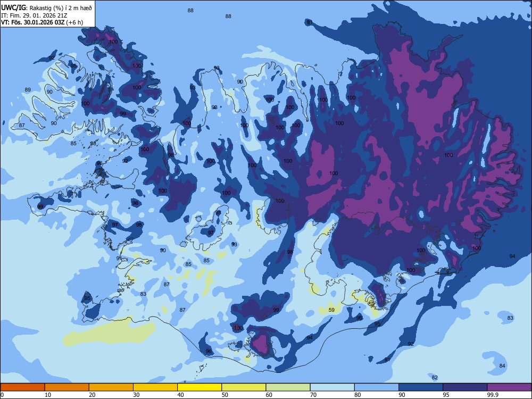Click the title text 'UWC/IG: Rakastig (%) í 2 m hæð'

click(46, 7)
